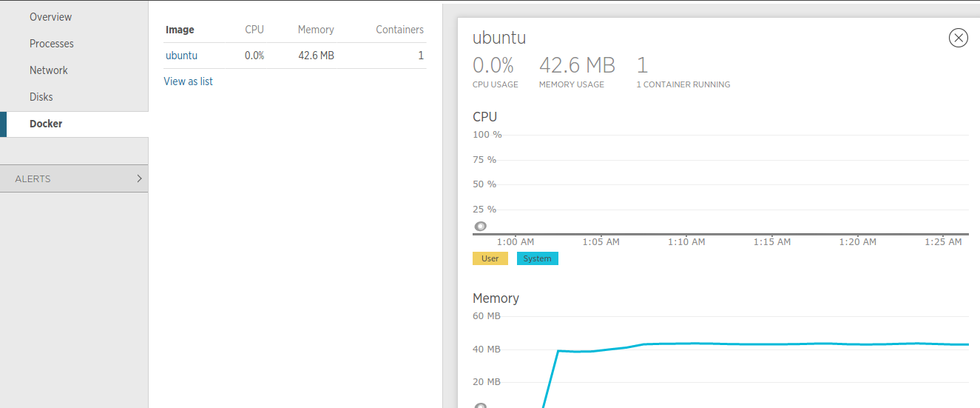Screen dimensions: 980x408
Task: Open the Overview sidebar section
Action: point(50,17)
